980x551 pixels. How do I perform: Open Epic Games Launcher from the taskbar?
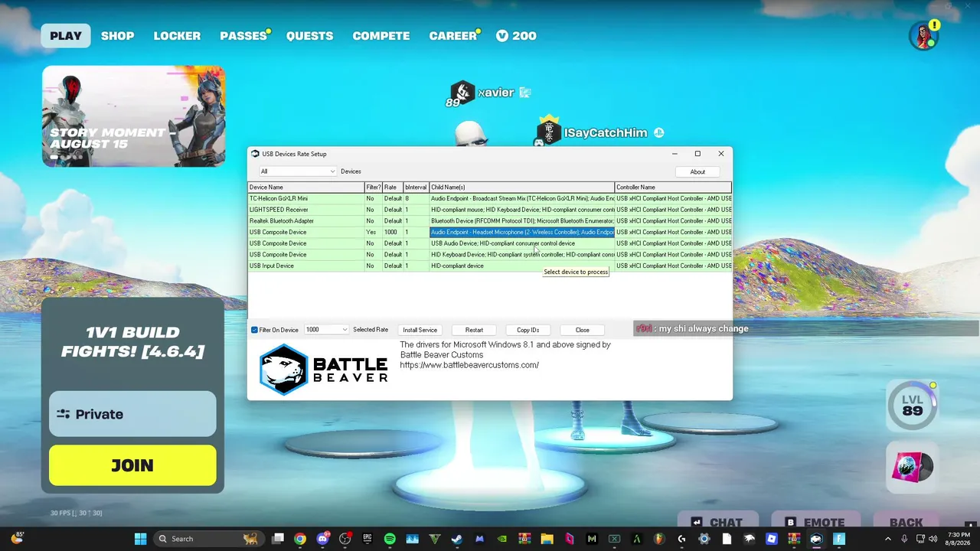tap(367, 539)
